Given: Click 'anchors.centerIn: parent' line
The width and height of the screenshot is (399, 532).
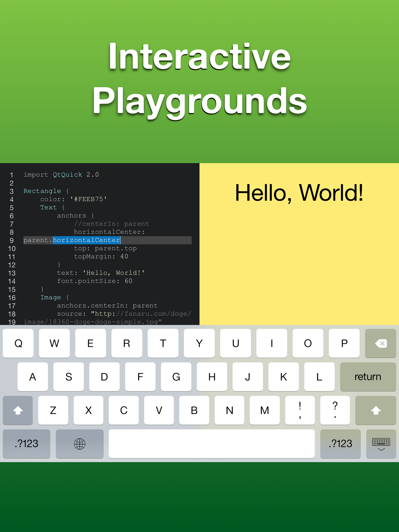Looking at the screenshot, I should [108, 305].
